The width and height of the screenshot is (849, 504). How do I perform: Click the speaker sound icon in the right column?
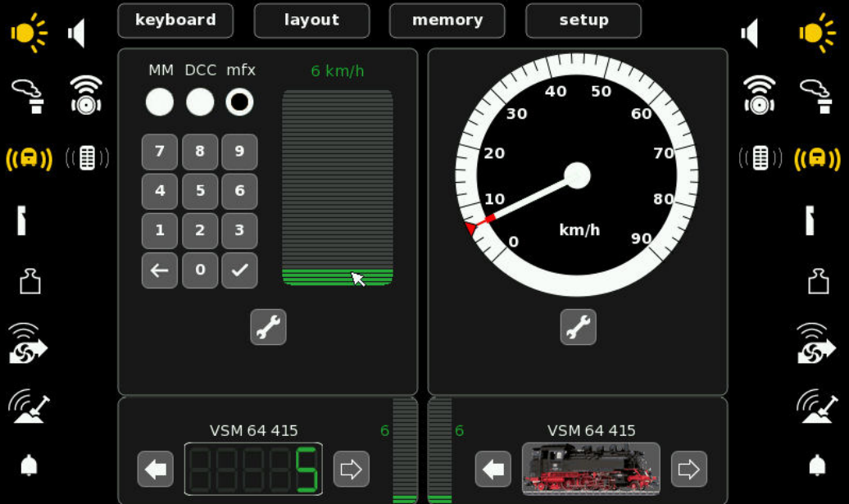748,33
